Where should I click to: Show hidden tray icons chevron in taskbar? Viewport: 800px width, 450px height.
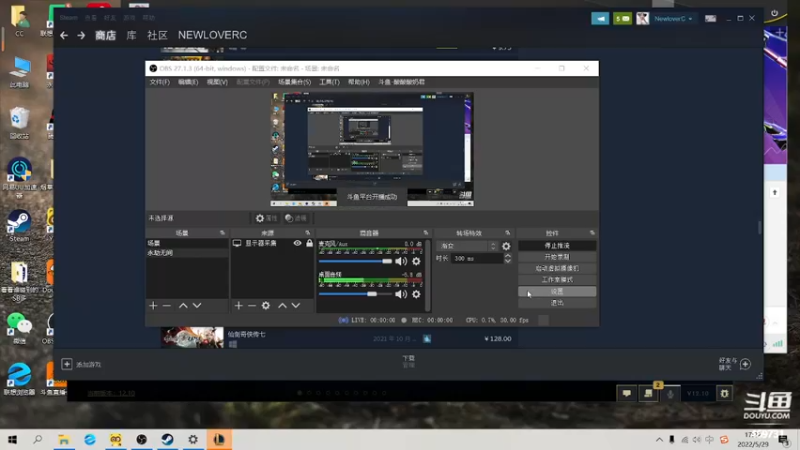tap(659, 439)
